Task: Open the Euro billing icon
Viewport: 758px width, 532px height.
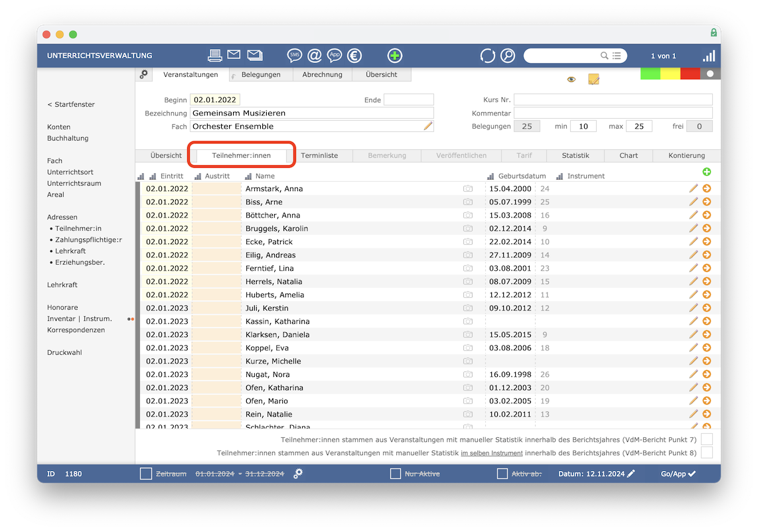Action: 354,56
